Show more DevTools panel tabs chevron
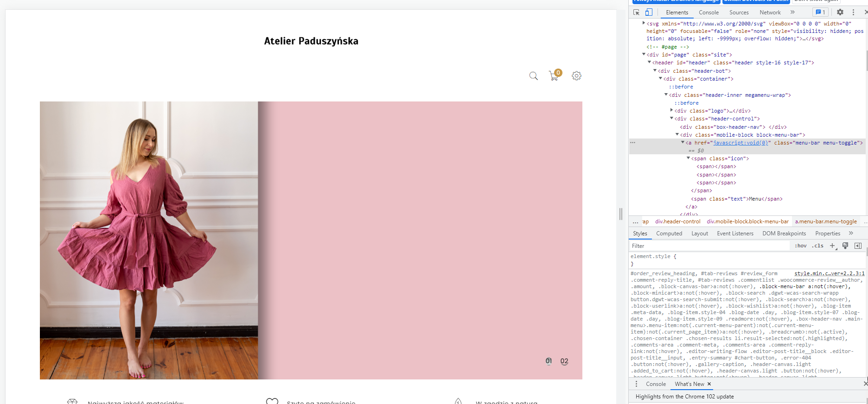 pos(792,13)
